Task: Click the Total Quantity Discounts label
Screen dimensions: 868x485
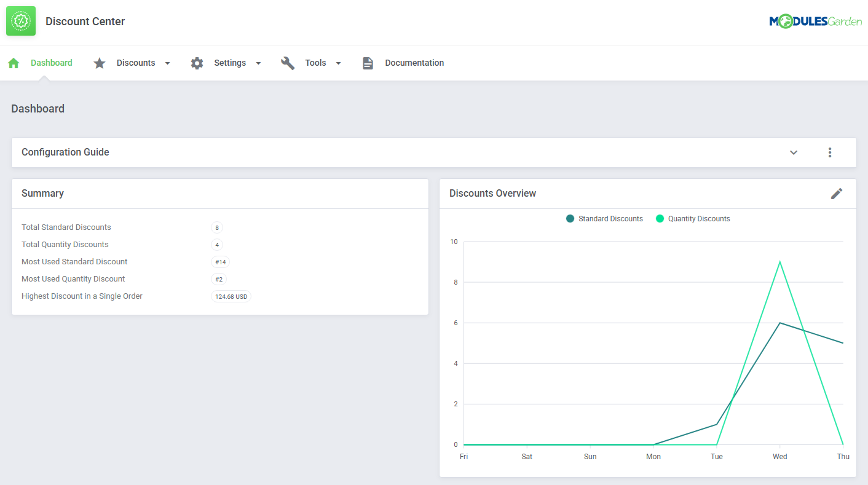Action: 65,245
